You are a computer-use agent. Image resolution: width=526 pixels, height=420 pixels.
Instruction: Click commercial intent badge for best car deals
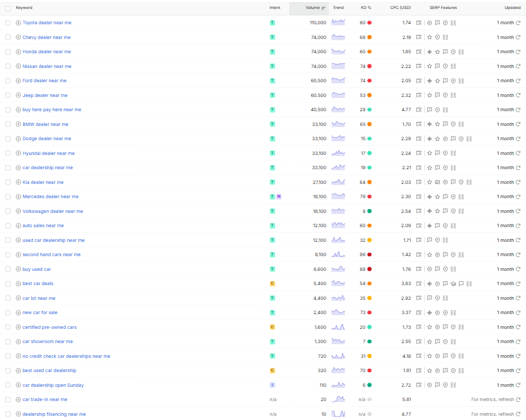click(x=272, y=284)
